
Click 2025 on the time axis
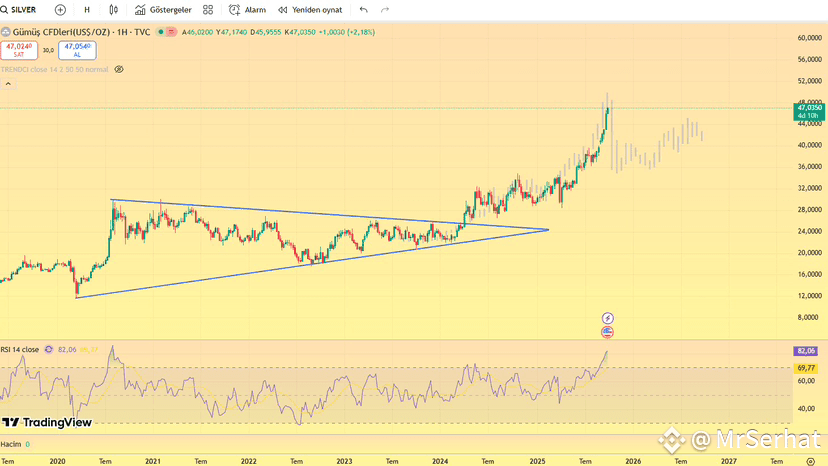click(538, 461)
